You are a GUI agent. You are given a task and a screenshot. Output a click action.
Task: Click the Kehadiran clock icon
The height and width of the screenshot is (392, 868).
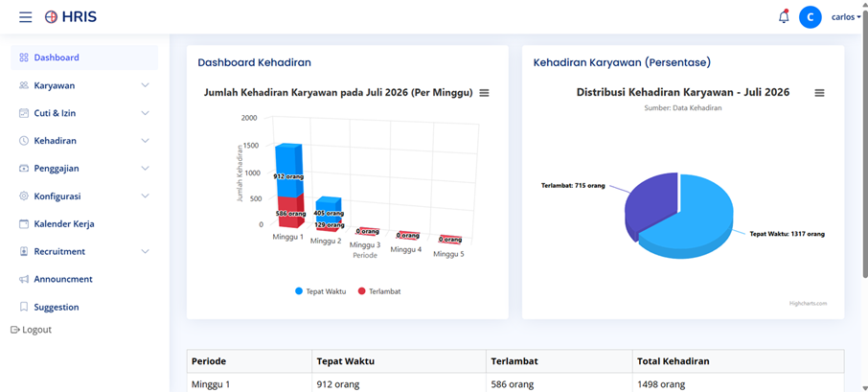tap(23, 141)
